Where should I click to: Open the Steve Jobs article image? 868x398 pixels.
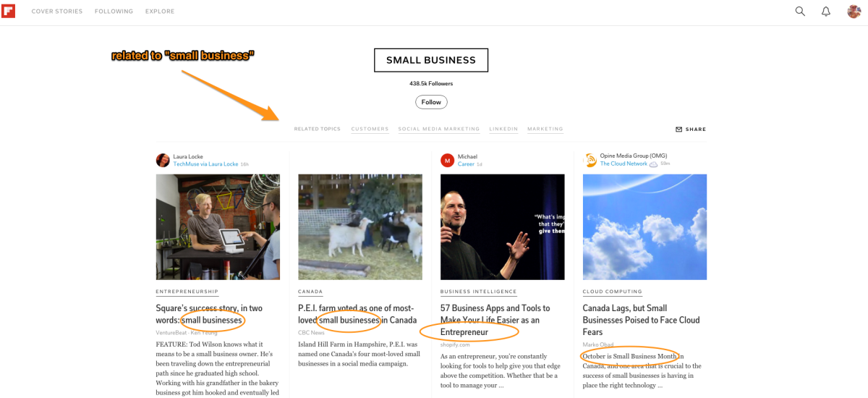(503, 226)
